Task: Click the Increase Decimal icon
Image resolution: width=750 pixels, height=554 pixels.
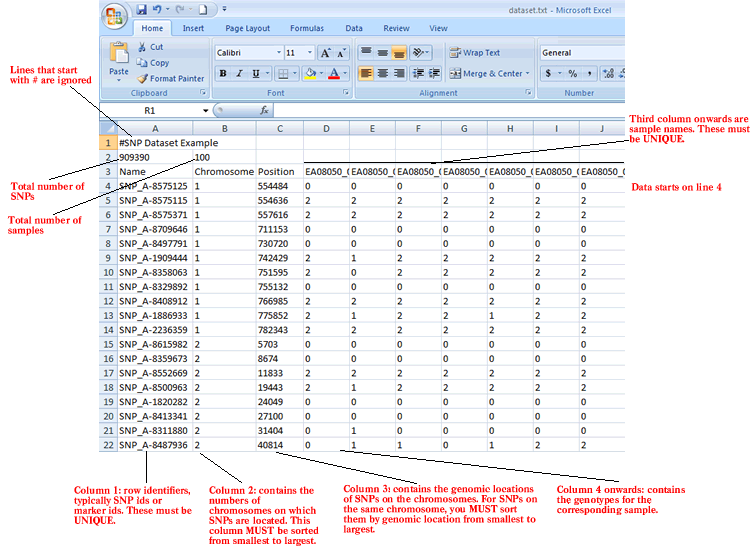Action: tap(608, 74)
